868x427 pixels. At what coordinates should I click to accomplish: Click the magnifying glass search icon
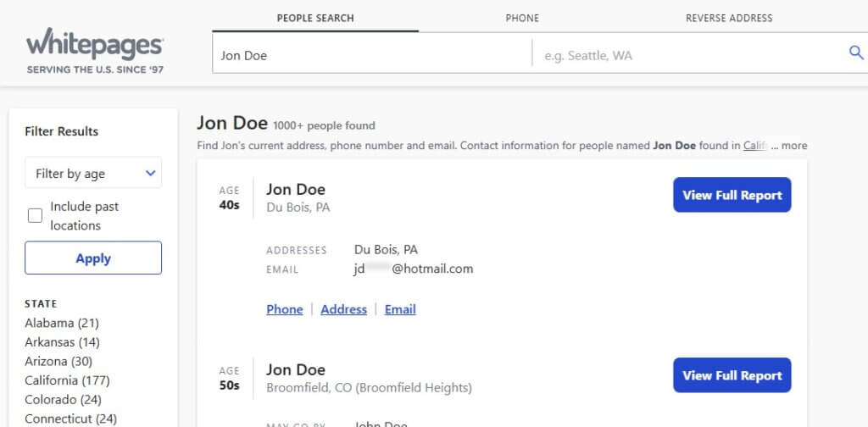pos(856,53)
